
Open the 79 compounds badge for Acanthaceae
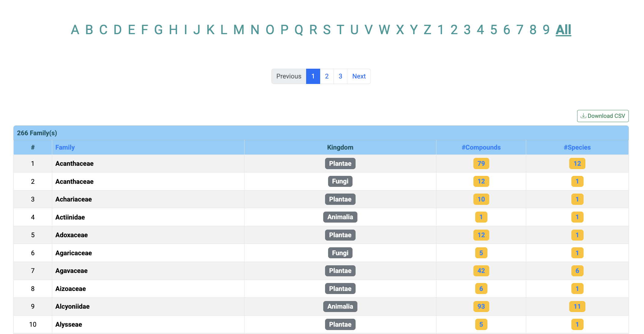coord(481,164)
